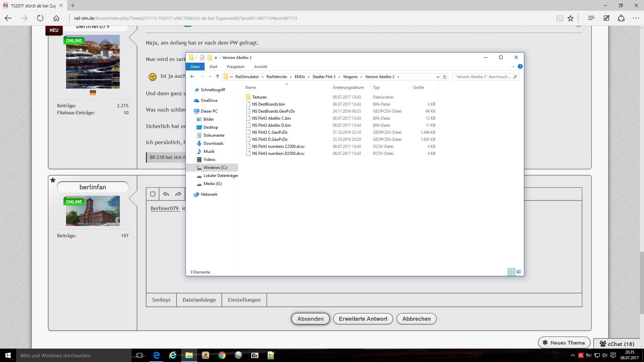Screen dimensions: 644x362
Task: Click the Explorer refresh button
Action: [445, 77]
